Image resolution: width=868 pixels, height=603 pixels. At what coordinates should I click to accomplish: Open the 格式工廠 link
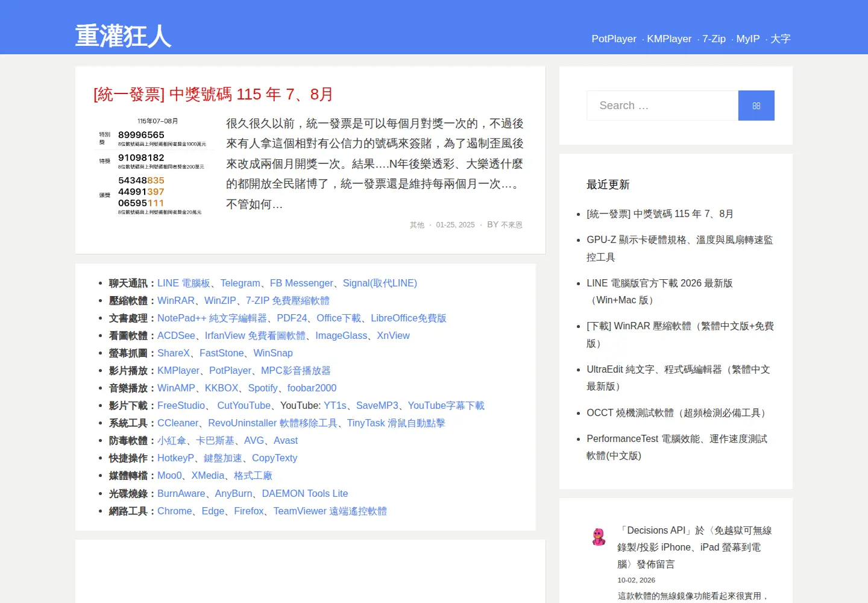253,475
